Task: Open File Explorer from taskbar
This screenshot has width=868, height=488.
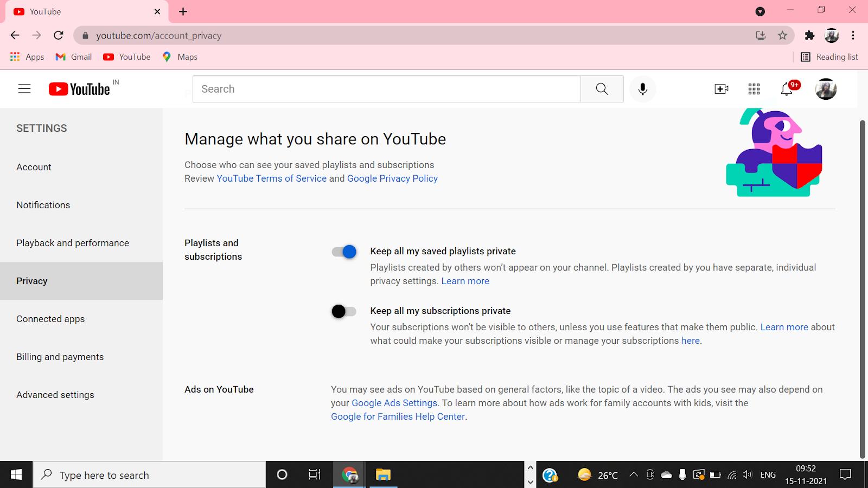Action: [384, 475]
